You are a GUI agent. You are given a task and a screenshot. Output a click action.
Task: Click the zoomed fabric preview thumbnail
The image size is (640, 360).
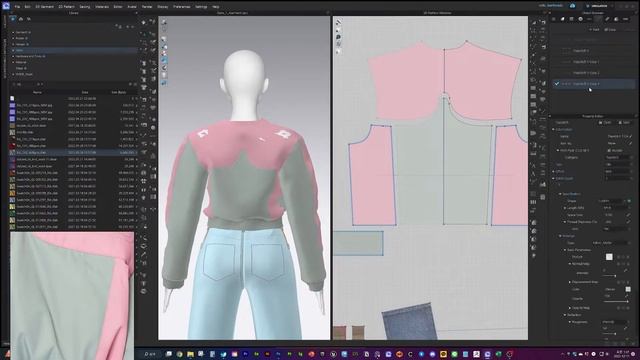[x=72, y=296]
